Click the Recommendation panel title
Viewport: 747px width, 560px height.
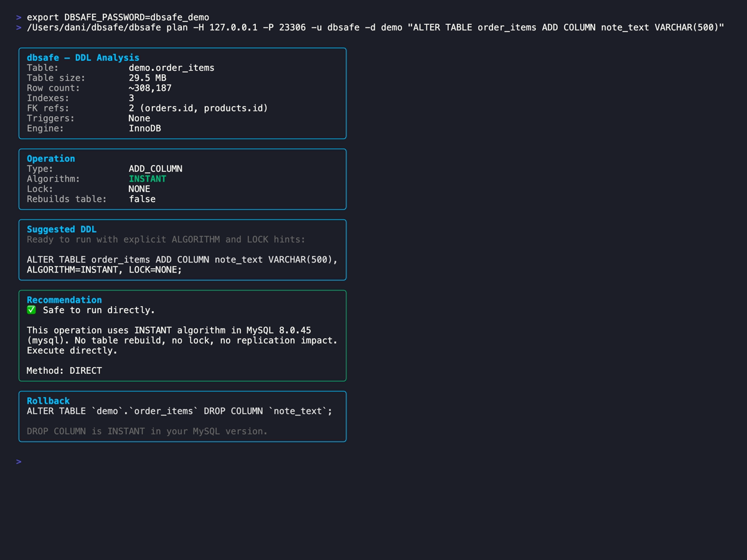pos(64,299)
